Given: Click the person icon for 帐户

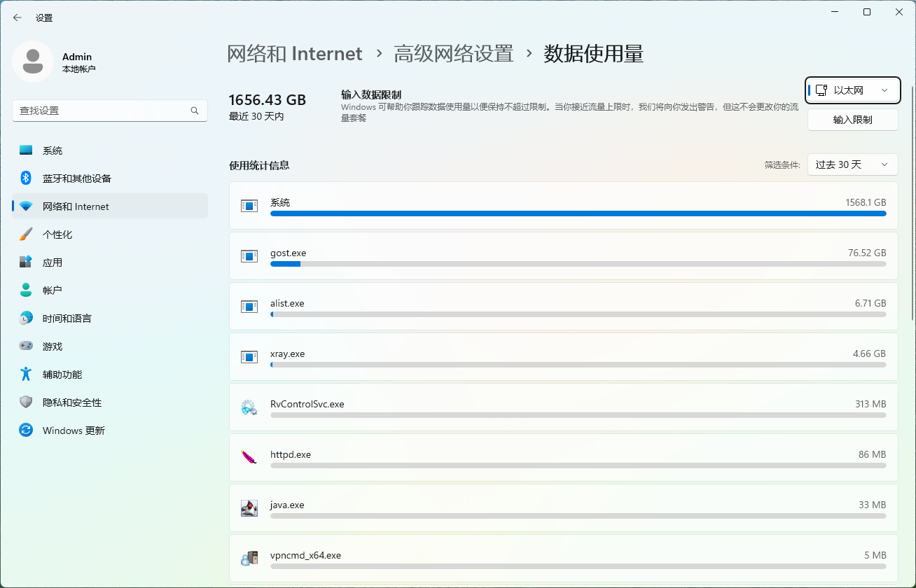Looking at the screenshot, I should pos(26,290).
